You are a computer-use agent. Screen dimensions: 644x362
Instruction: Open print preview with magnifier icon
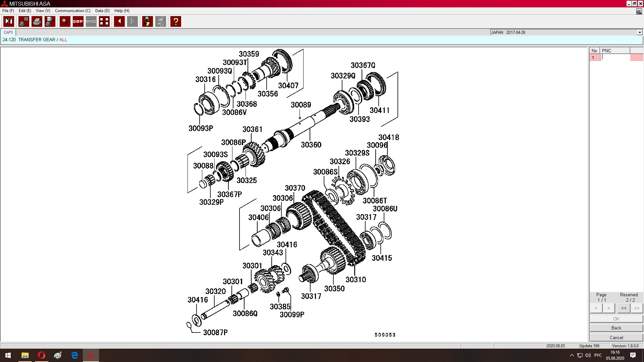(50, 21)
